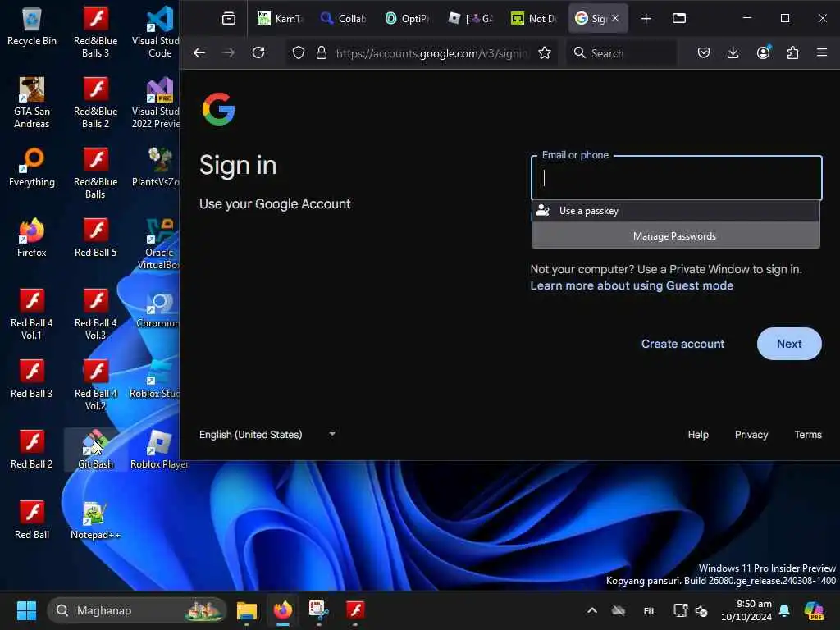Viewport: 840px width, 630px height.
Task: Select Red Ball 4 Vol.2 desktop icon
Action: coord(95,386)
